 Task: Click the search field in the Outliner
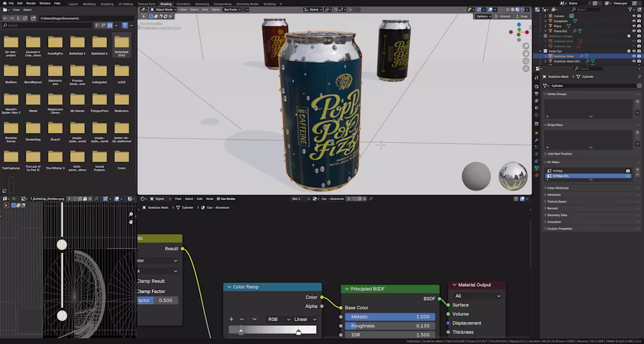click(587, 9)
